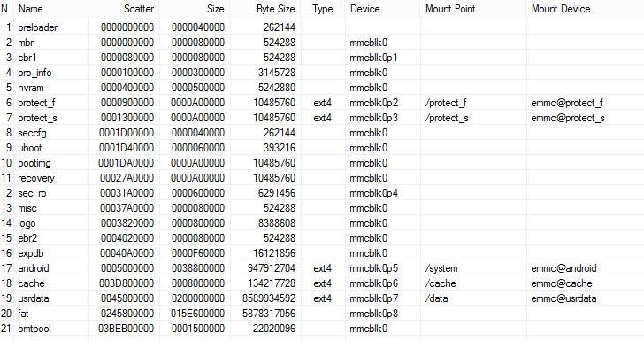This screenshot has height=341, width=644.
Task: Select the bmtpool row at the bottom
Action: tap(322, 329)
